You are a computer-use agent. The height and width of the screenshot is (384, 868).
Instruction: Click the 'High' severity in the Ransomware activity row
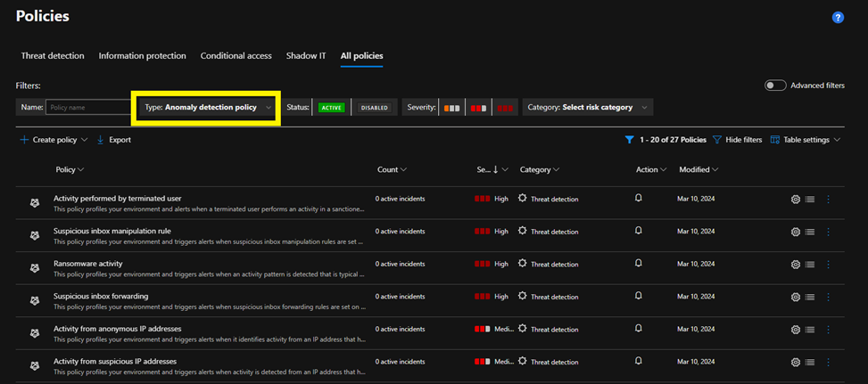501,264
